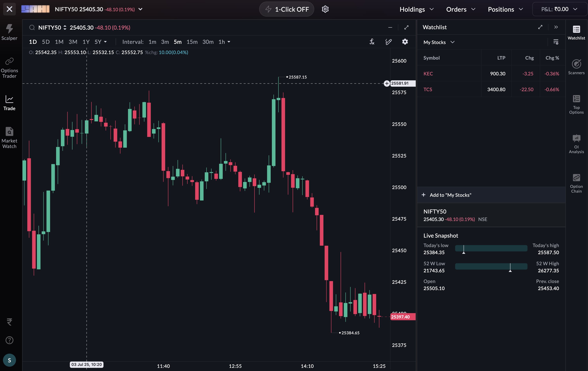Image resolution: width=588 pixels, height=371 pixels.
Task: Open chart settings gear icon
Action: pos(405,42)
